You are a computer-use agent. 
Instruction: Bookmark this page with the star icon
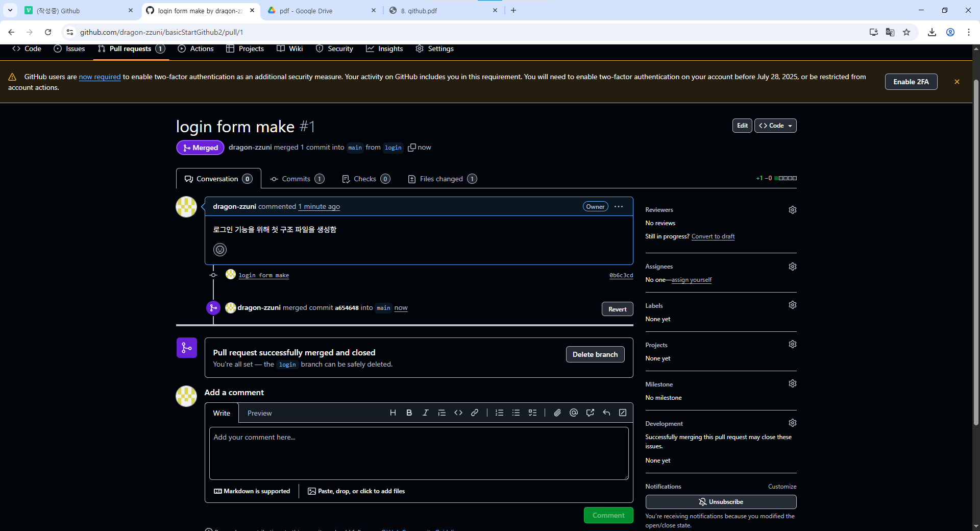click(x=906, y=32)
